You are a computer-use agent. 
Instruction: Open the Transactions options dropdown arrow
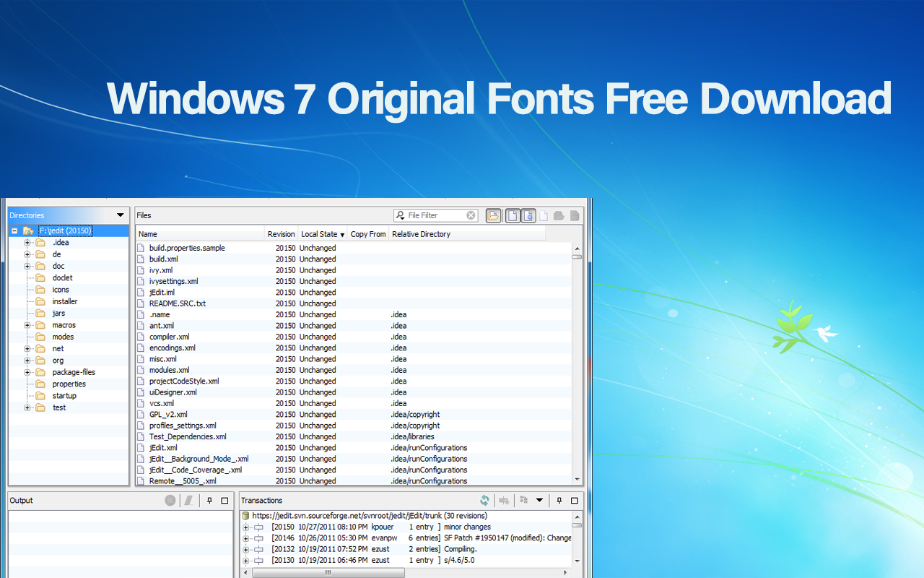pos(539,500)
